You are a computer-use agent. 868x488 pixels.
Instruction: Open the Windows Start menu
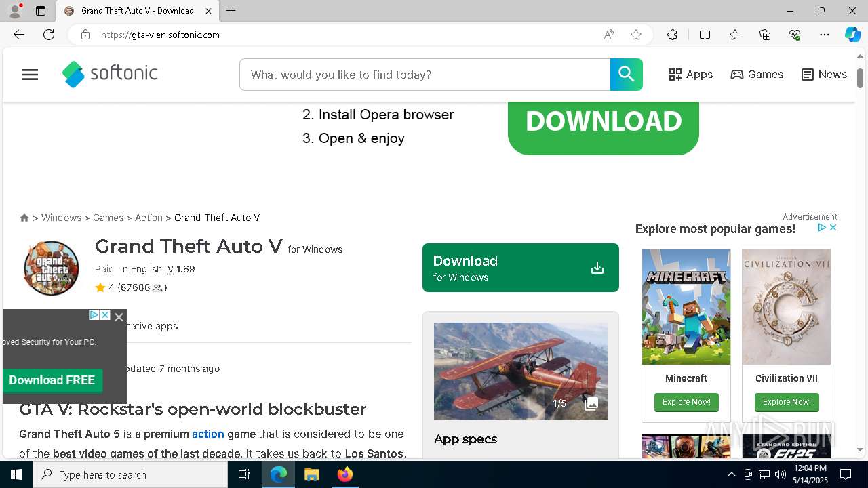[16, 474]
